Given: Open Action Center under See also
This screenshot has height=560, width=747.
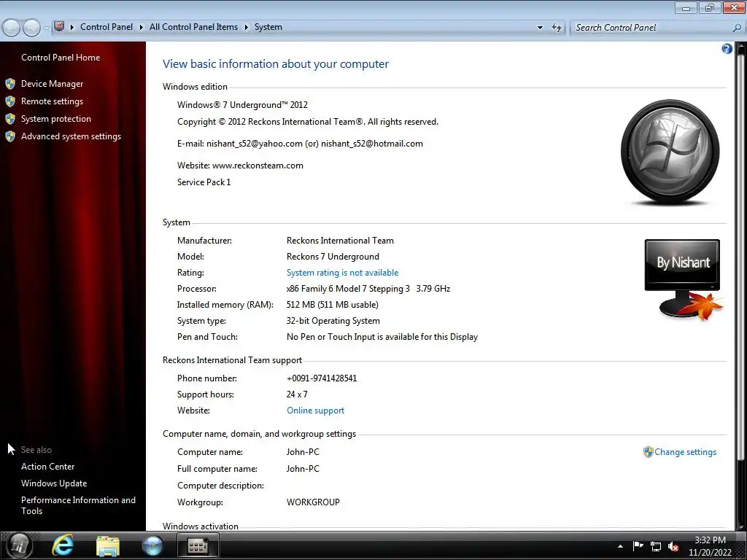Looking at the screenshot, I should 47,467.
